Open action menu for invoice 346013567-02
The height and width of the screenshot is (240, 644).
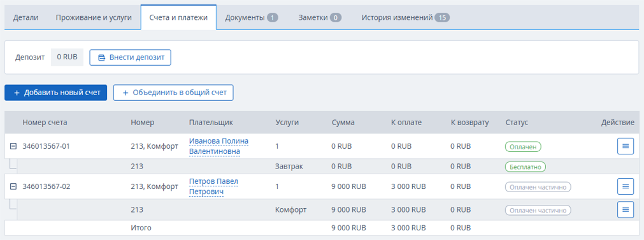(x=626, y=186)
